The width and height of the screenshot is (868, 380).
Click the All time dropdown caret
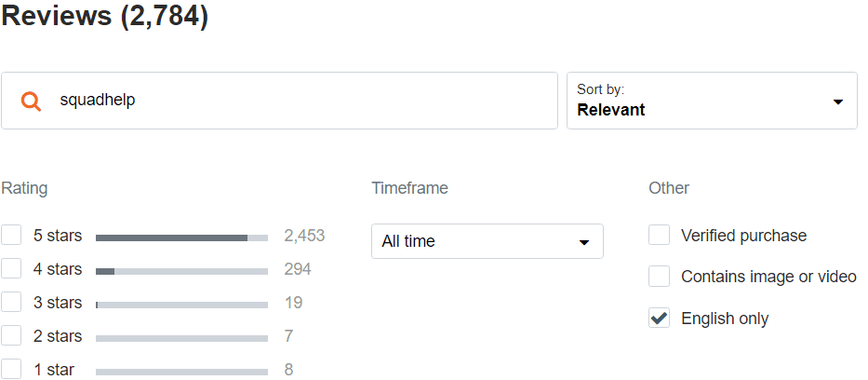583,242
